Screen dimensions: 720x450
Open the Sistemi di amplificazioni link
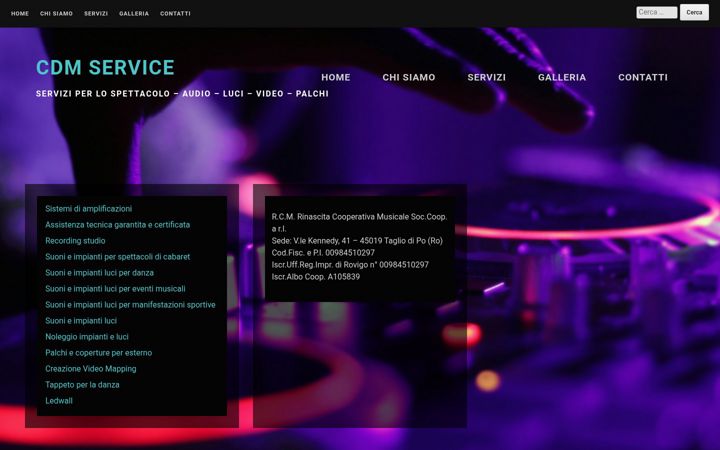89,208
